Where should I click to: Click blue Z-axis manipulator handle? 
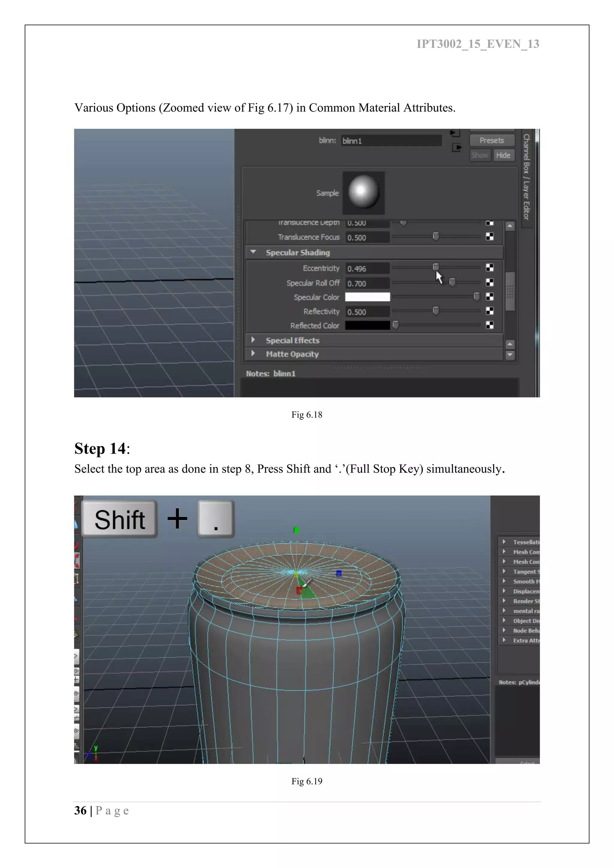point(339,573)
